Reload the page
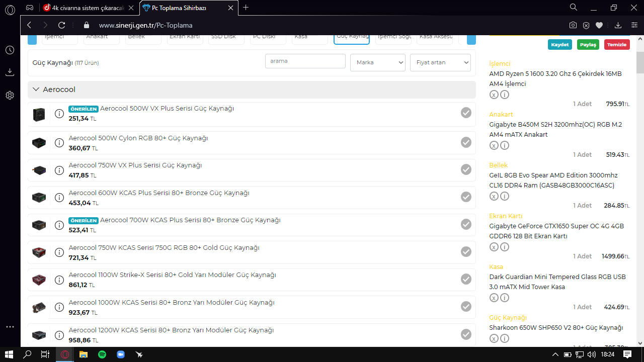Viewport: 644px width, 362px height. coord(61,25)
